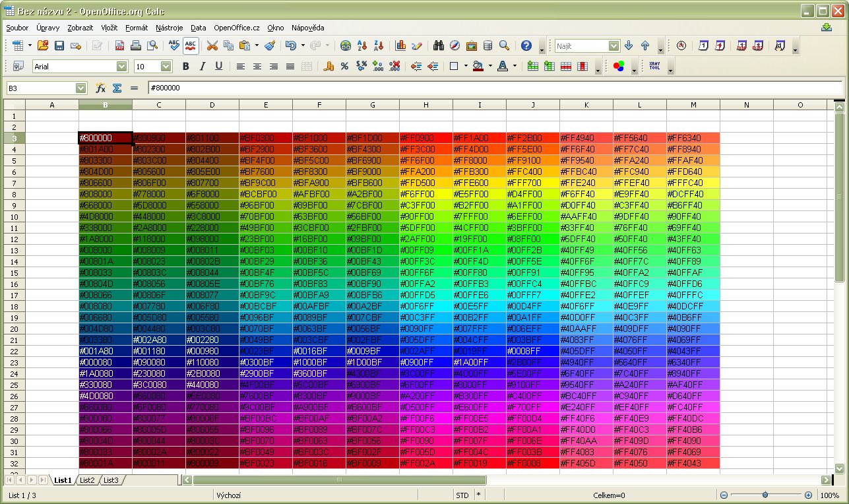Justify cell text
Screen dimensions: 849x504
point(290,66)
